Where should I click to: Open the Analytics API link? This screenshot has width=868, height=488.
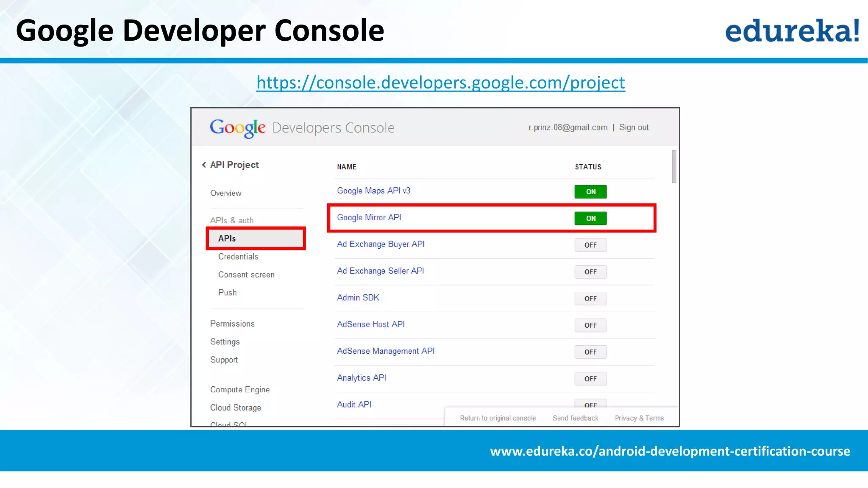click(362, 377)
